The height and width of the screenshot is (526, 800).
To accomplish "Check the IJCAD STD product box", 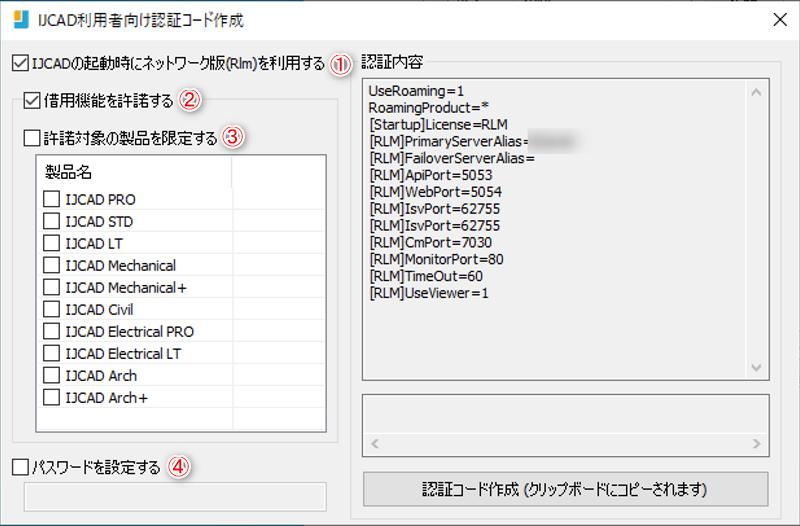I will (x=52, y=221).
